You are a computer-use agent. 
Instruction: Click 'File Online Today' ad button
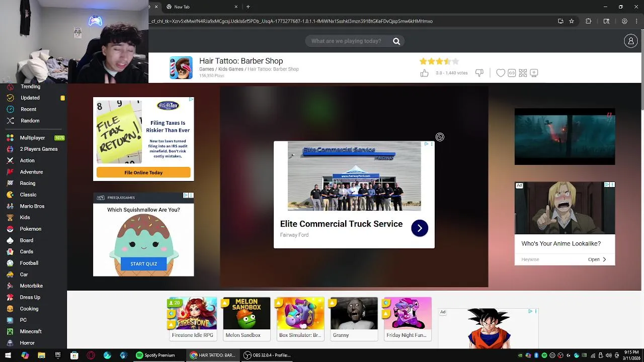(x=143, y=172)
